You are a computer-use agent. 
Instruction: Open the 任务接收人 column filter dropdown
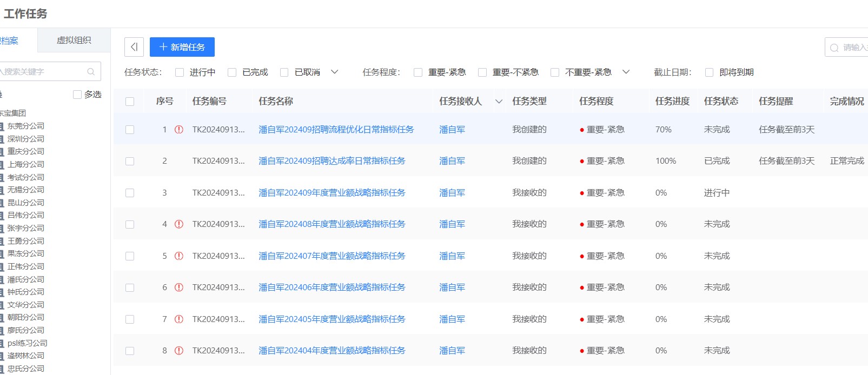tap(499, 102)
